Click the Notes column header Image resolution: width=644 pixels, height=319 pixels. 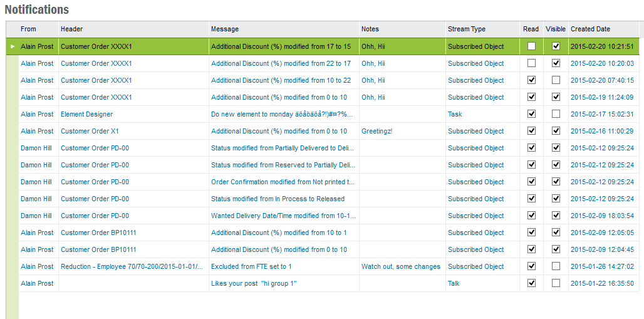[370, 29]
